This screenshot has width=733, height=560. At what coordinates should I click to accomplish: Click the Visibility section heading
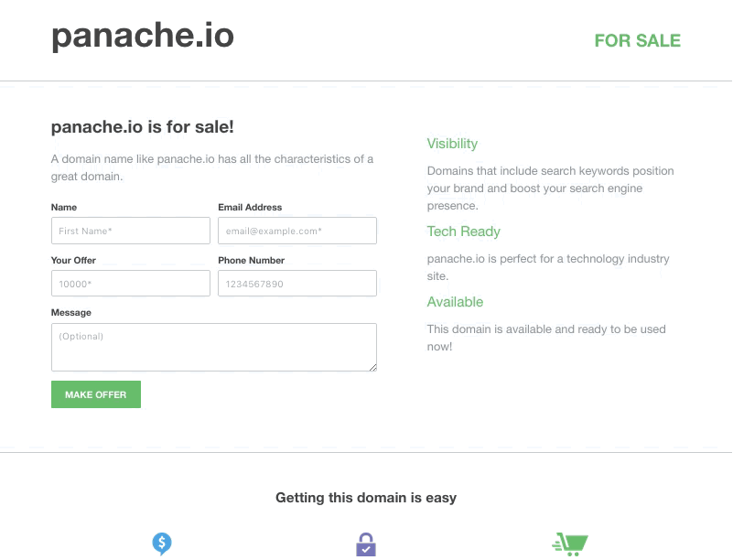click(x=452, y=144)
